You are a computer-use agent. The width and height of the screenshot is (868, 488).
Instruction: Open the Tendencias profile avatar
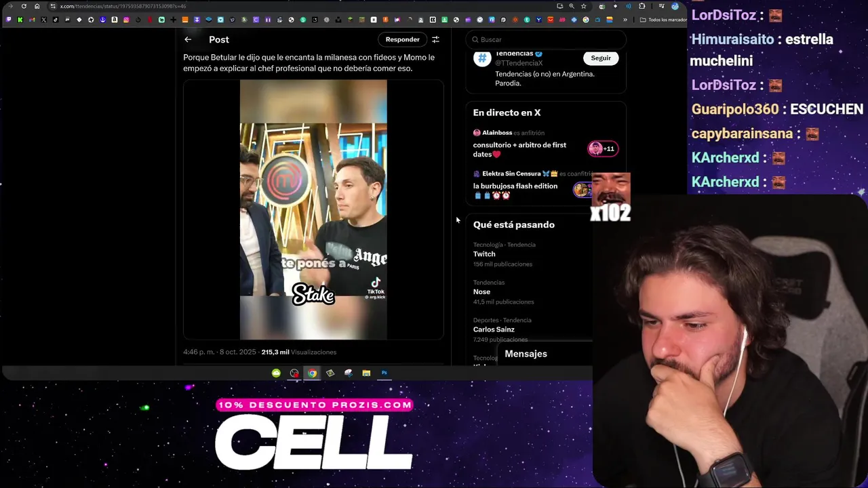click(482, 58)
